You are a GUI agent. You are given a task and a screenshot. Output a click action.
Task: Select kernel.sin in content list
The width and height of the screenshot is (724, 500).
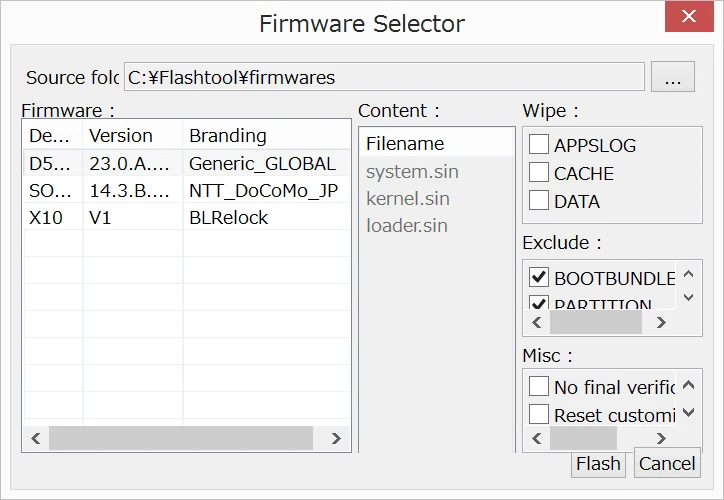coord(408,199)
